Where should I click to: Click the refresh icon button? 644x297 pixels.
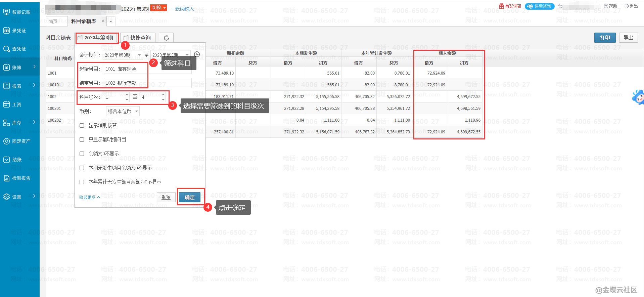166,38
